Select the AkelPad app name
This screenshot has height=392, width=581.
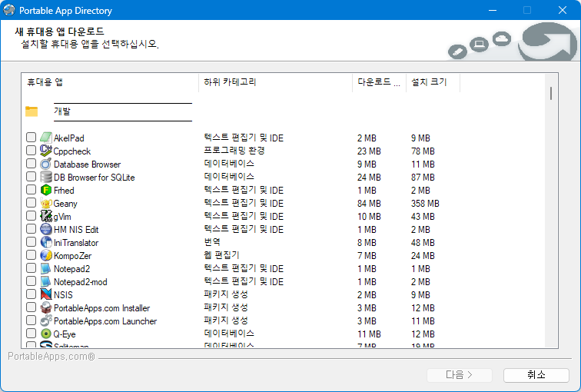tap(69, 138)
